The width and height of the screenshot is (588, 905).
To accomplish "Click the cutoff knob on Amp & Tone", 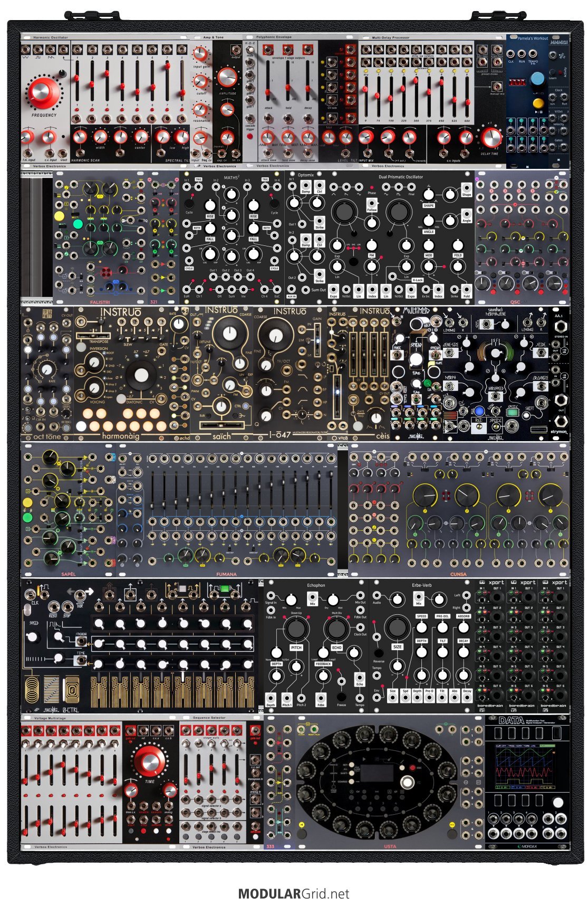I will 200,82.
